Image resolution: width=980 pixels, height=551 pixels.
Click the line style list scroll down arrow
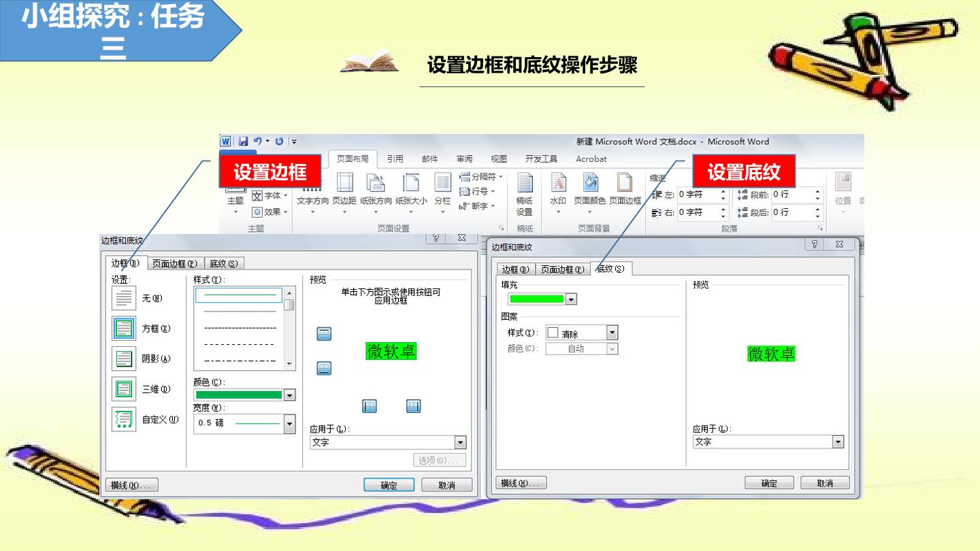[x=289, y=364]
